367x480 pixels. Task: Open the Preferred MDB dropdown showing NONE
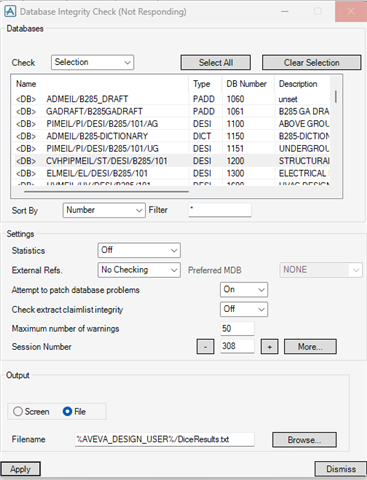pyautogui.click(x=321, y=270)
